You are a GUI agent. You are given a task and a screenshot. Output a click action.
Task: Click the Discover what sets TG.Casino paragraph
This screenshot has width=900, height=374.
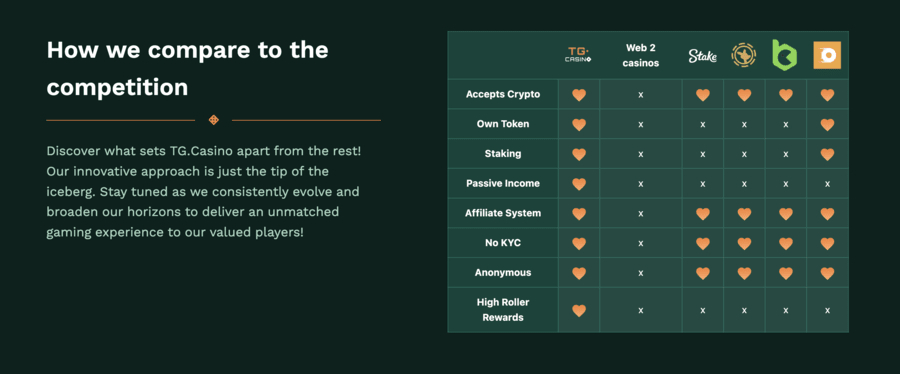[204, 192]
